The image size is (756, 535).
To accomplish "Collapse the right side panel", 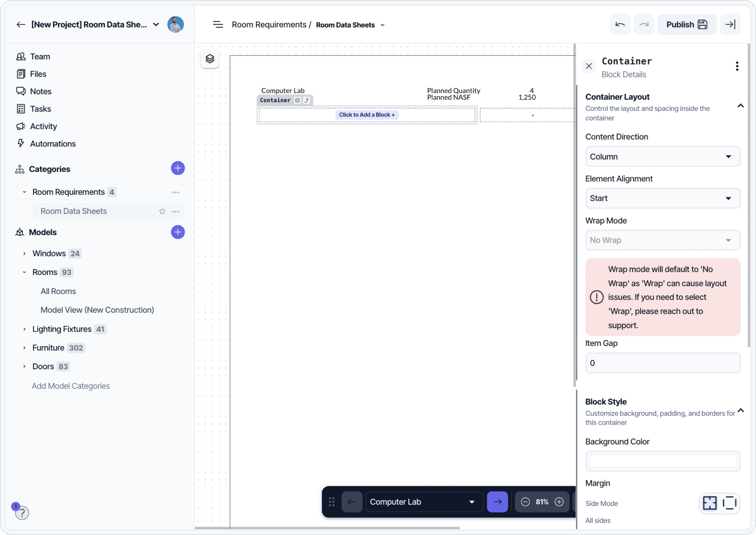I will tap(730, 25).
